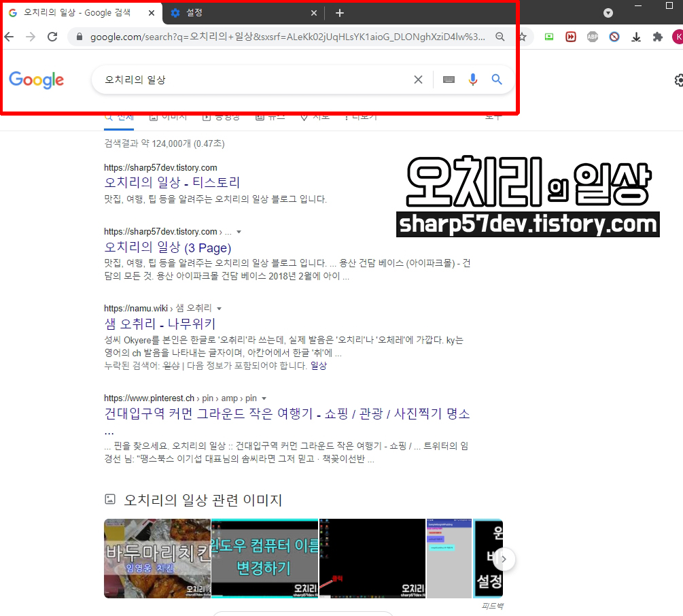
Task: Click the 검색결과 약 124,000개 result stats
Action: (x=164, y=143)
